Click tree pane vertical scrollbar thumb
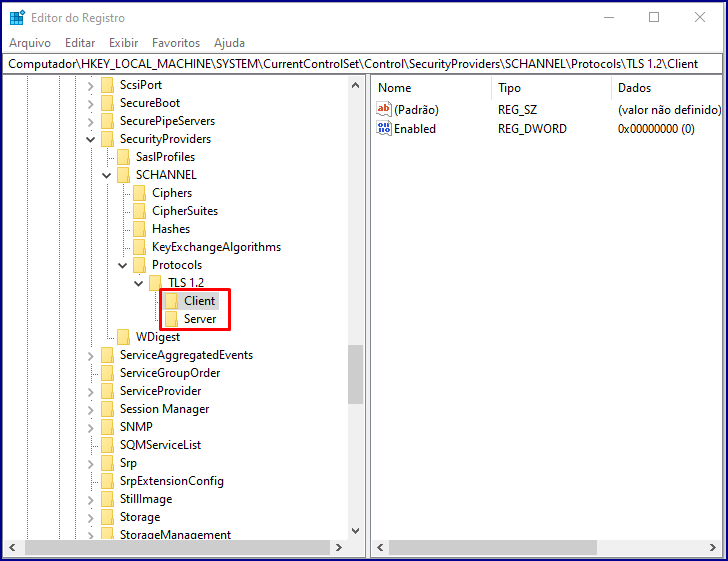 [356, 374]
